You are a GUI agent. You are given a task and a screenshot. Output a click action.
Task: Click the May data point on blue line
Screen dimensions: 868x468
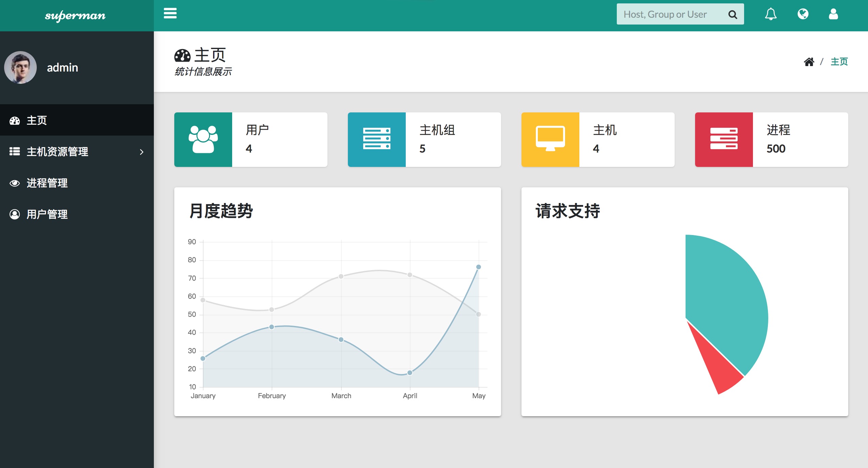click(478, 267)
